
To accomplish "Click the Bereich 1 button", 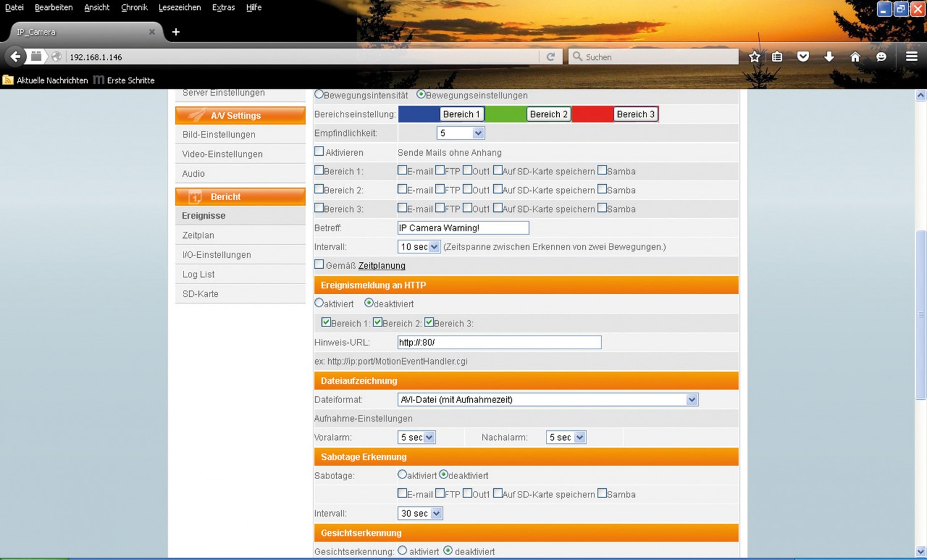I will pyautogui.click(x=462, y=114).
